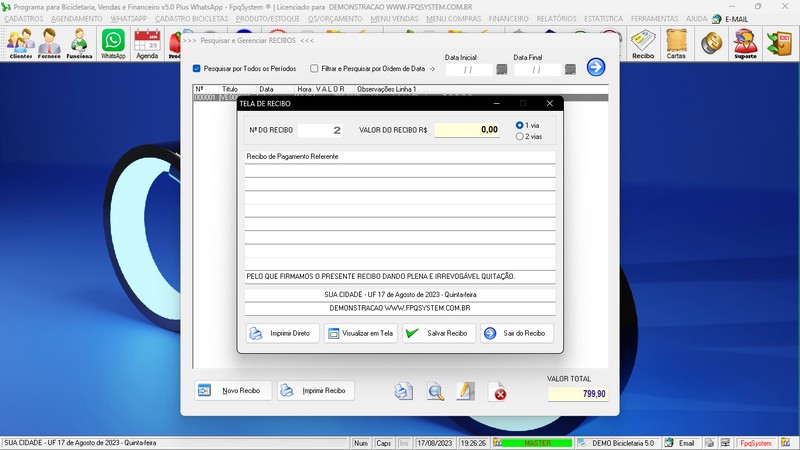Open the Cartas toolbar icon
The image size is (800, 450).
[x=676, y=43]
